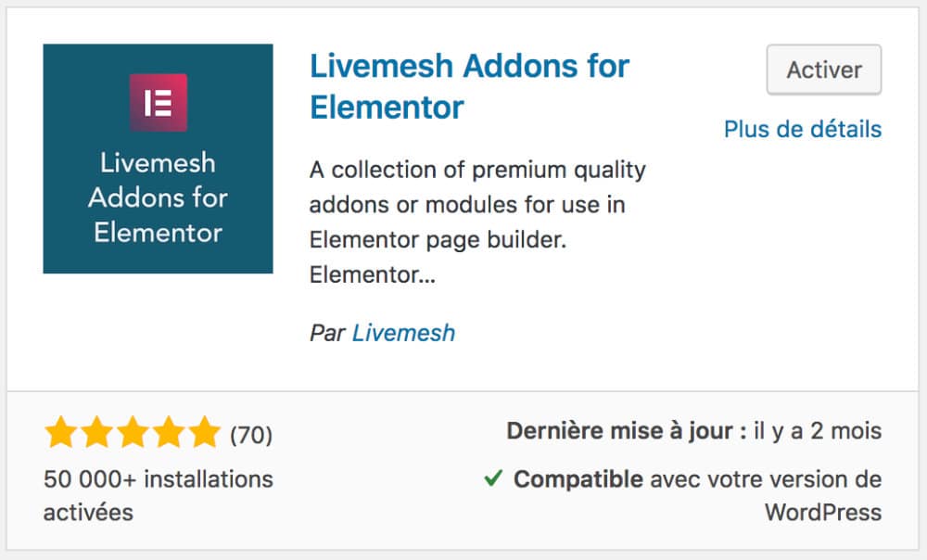
Task: Click the third yellow rating star
Action: 133,432
